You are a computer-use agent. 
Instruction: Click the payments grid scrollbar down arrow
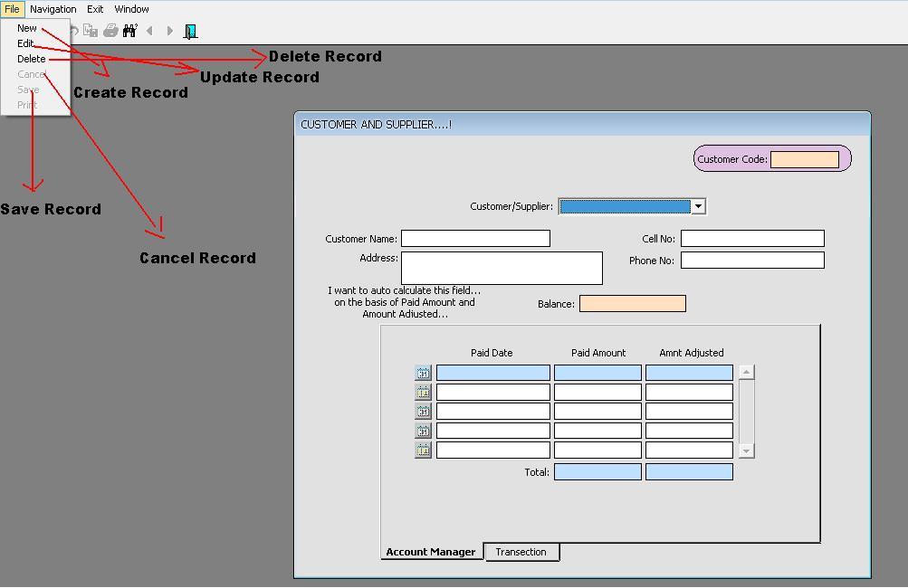[746, 450]
